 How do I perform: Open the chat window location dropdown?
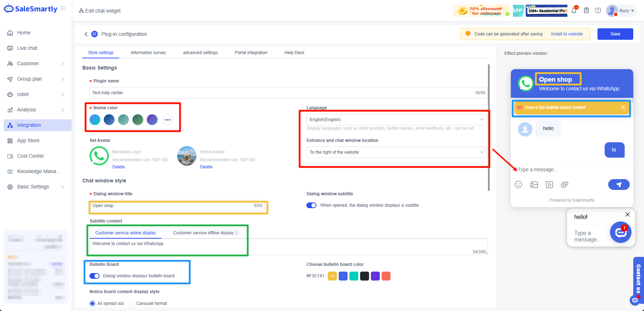(x=396, y=152)
